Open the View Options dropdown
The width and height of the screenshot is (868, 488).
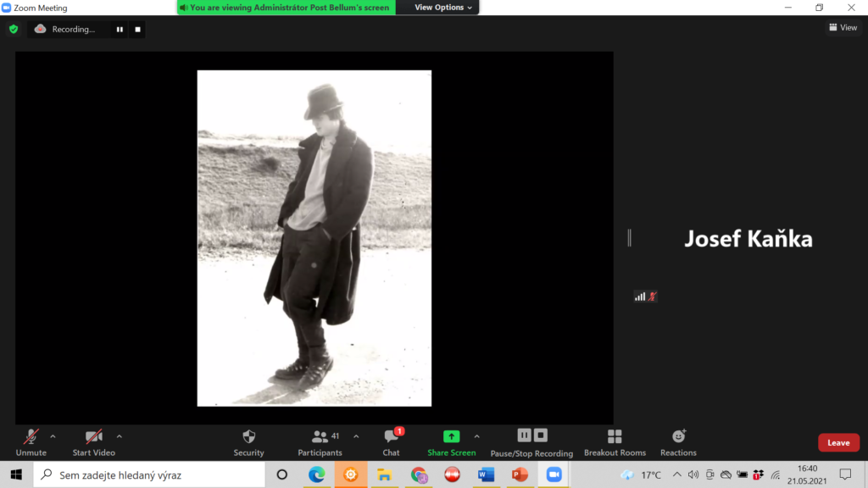tap(442, 7)
